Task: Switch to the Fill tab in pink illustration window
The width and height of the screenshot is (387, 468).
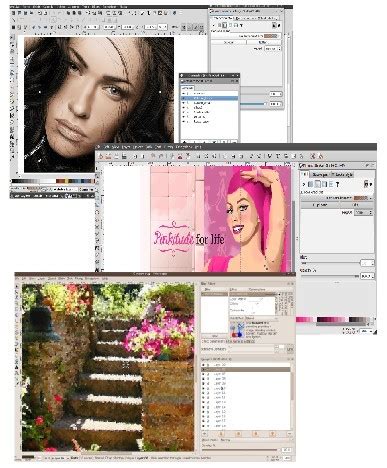Action: (305, 174)
